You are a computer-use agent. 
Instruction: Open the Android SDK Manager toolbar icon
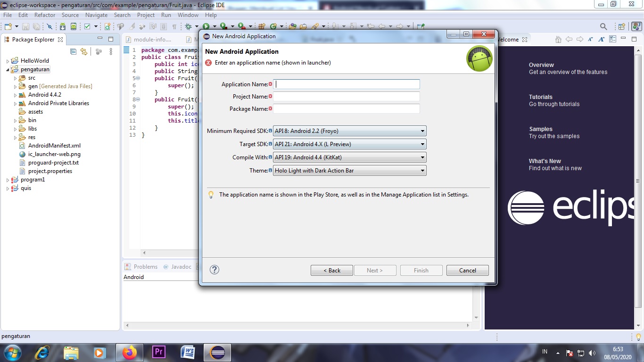point(62,26)
